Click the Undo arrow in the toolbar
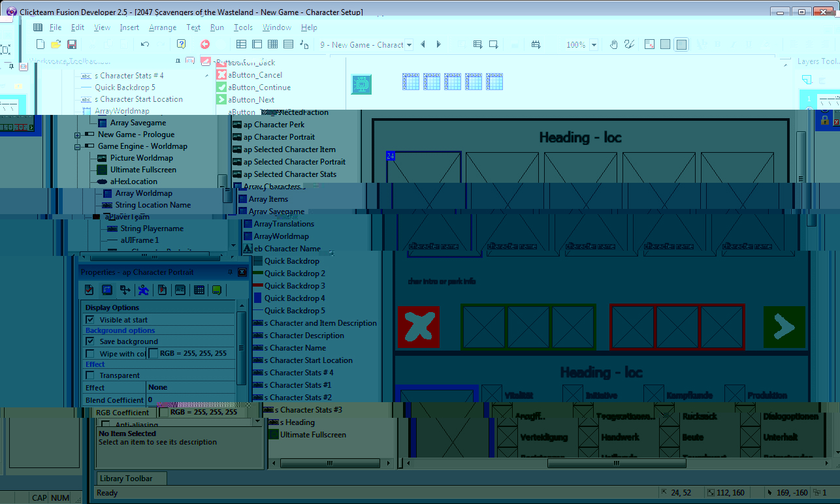 (145, 44)
